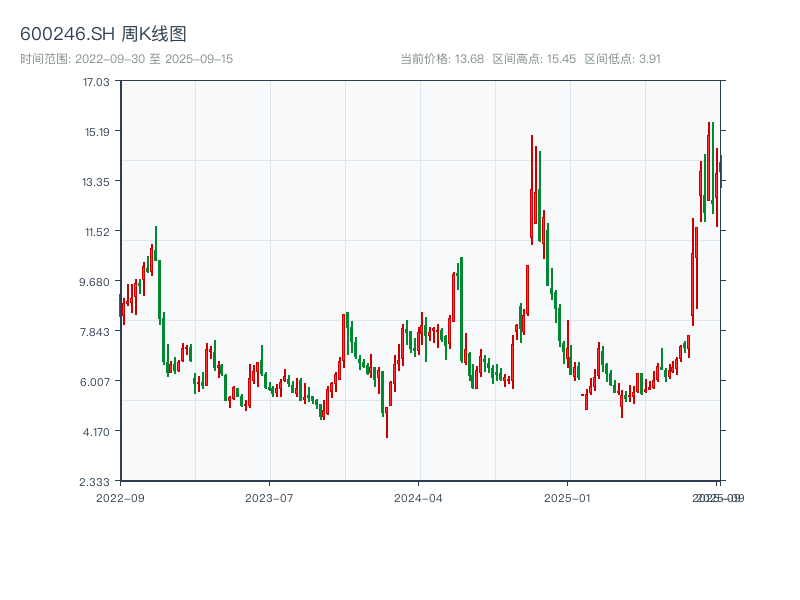The image size is (800, 600).
Task: Click y-axis value 4.170
Action: 96,432
